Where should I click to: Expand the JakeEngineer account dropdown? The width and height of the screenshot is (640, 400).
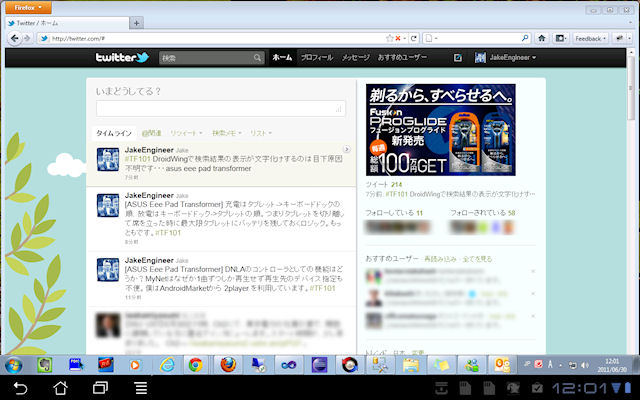click(505, 58)
